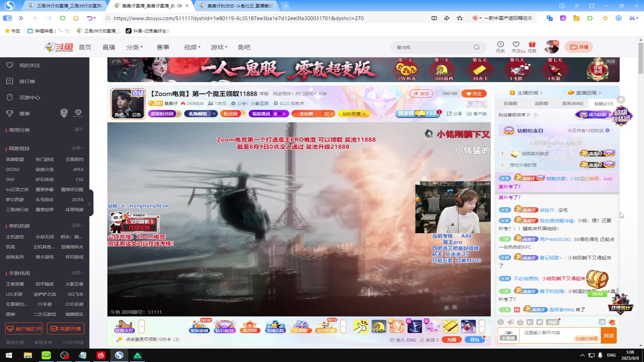This screenshot has width=644, height=362.
Task: Open the emoji picker in chat
Action: [x=501, y=322]
